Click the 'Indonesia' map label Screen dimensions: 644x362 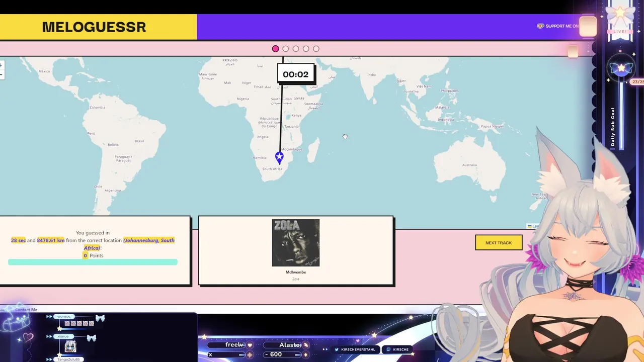tap(446, 120)
